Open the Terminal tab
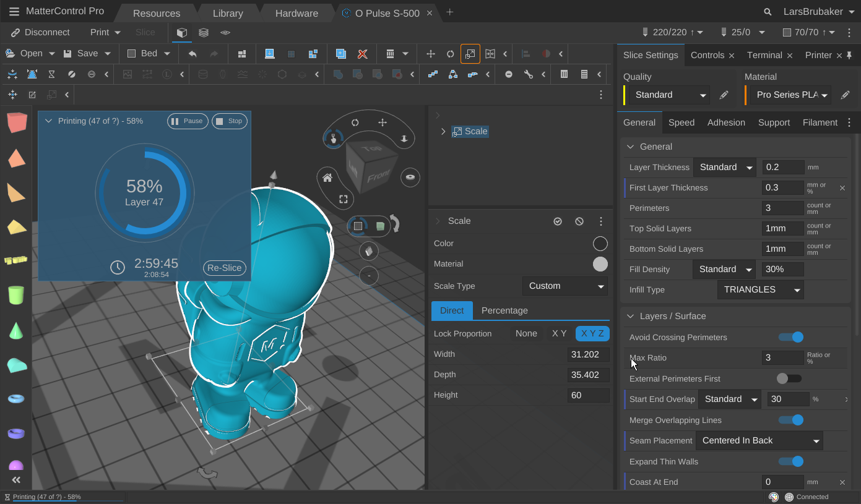This screenshot has height=504, width=861. pyautogui.click(x=764, y=55)
